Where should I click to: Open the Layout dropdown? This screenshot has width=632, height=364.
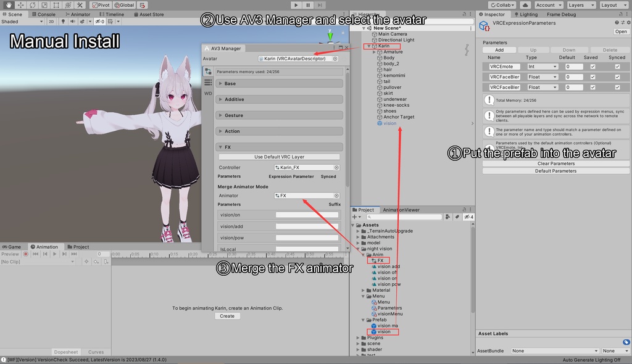[613, 5]
